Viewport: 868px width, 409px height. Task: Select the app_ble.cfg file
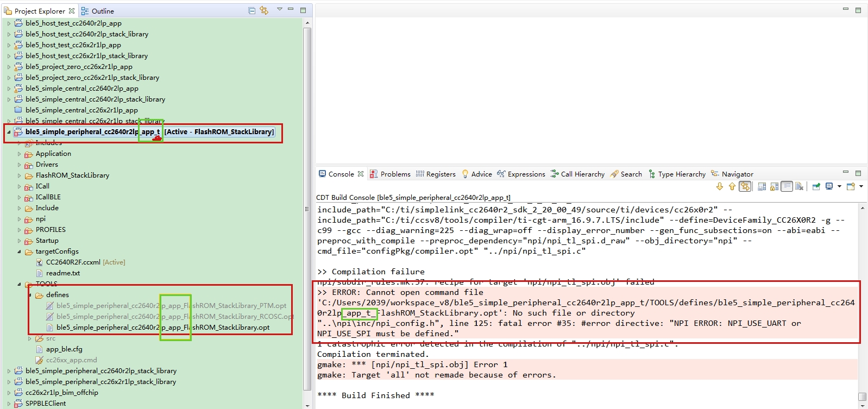click(59, 349)
